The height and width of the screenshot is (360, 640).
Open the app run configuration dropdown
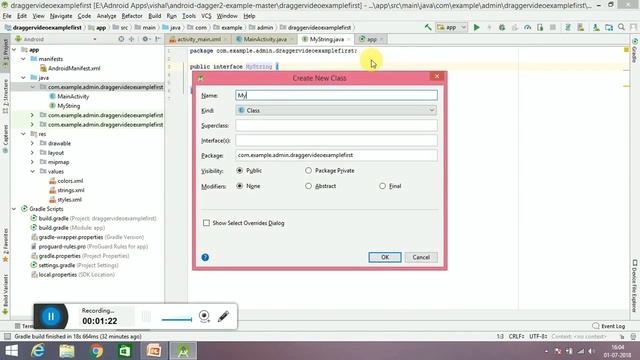click(451, 27)
